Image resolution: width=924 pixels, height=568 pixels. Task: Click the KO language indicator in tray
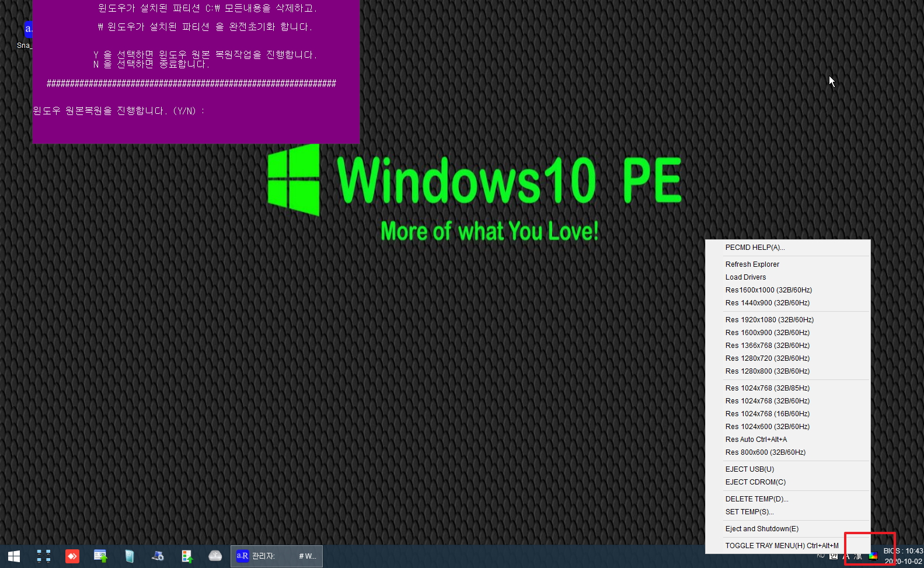pyautogui.click(x=821, y=555)
